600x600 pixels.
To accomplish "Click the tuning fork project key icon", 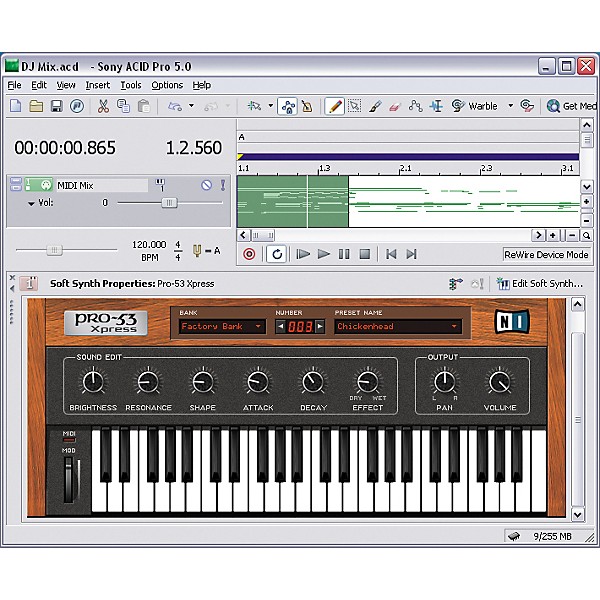I will click(x=197, y=251).
